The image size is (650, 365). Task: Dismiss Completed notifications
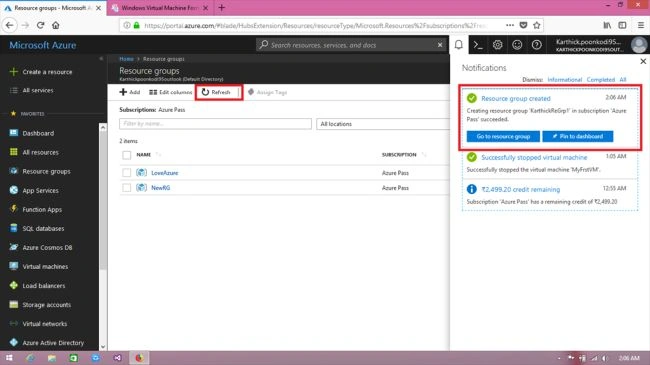[601, 80]
